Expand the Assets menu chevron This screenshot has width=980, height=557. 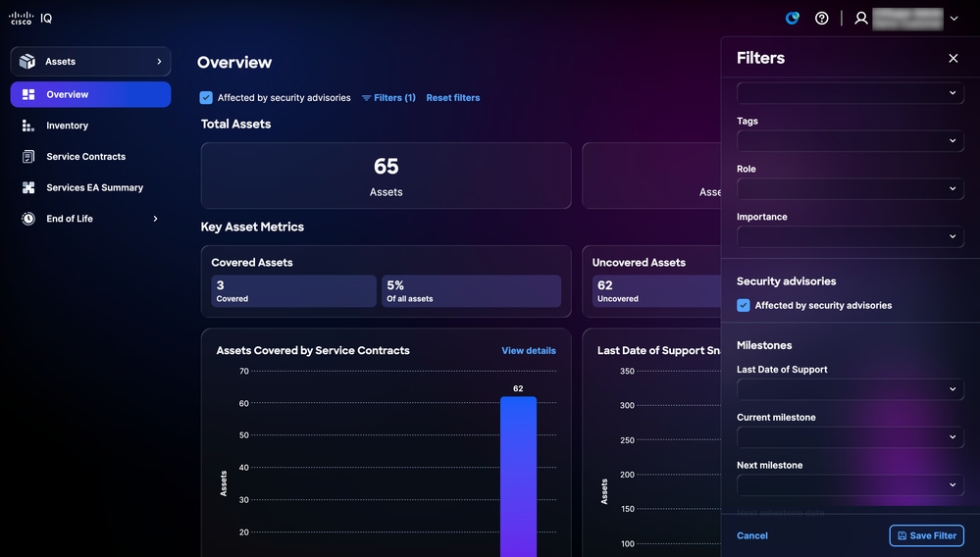click(159, 61)
